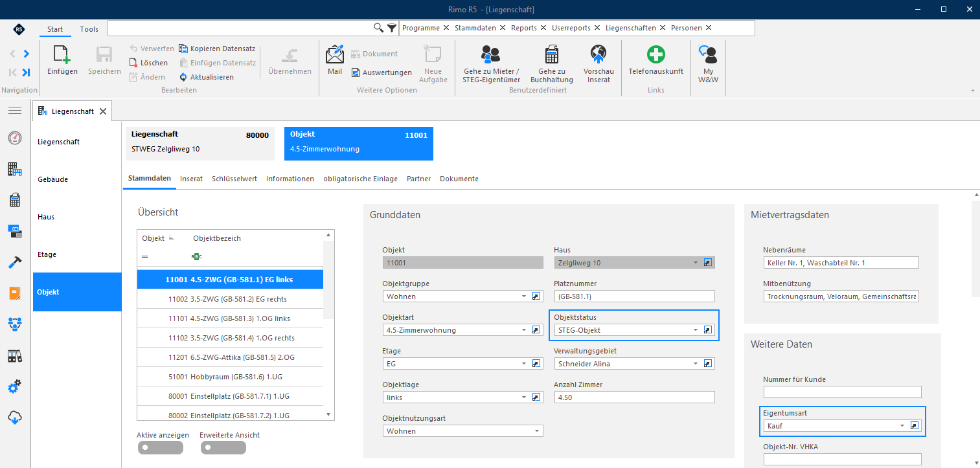Open Vorschau Inserat globe icon

point(598,54)
